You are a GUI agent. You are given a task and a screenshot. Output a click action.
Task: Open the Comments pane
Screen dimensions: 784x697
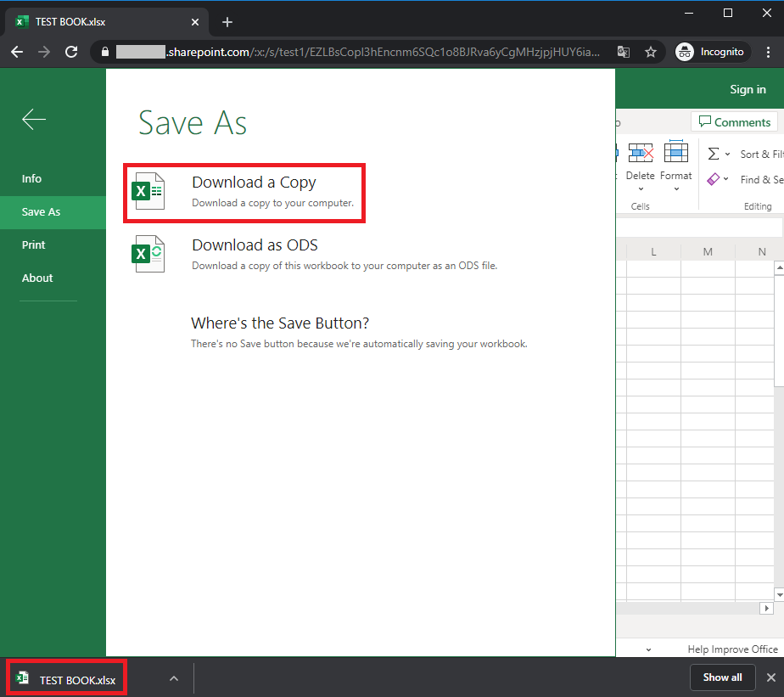click(x=735, y=122)
